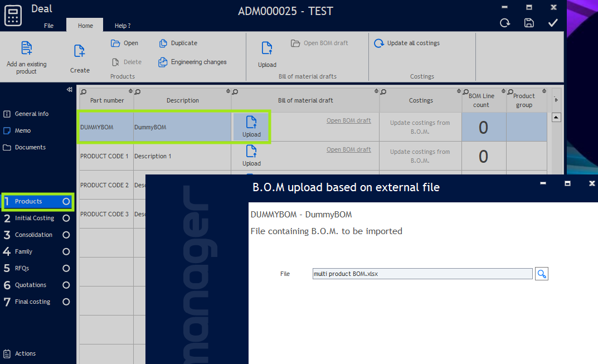Sort by the Part number column arrows
598x364 pixels.
[130, 91]
